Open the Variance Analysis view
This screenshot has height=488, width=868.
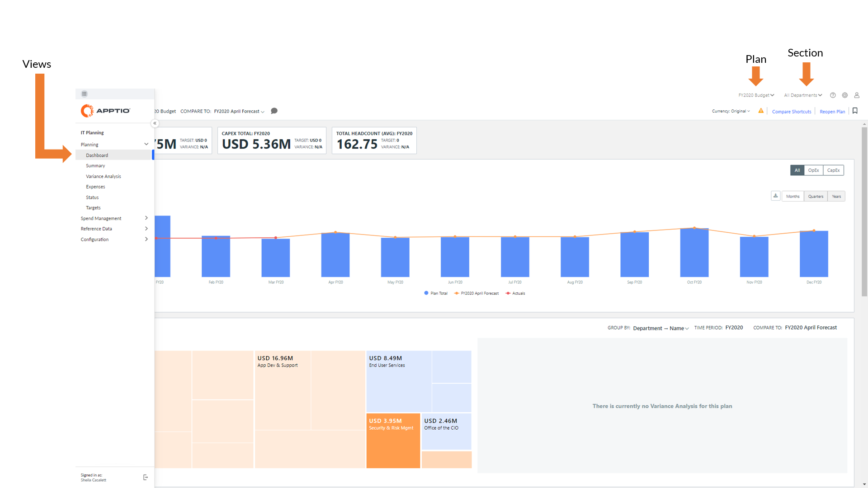click(104, 177)
